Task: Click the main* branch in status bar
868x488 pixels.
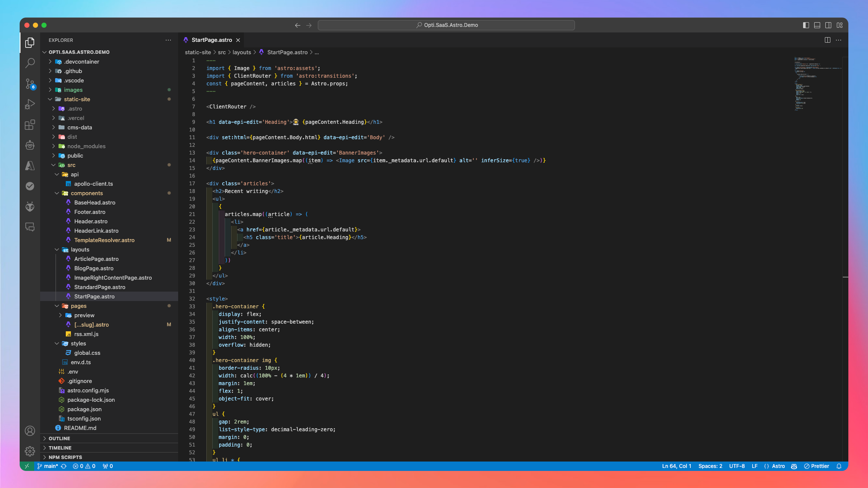Action: click(50, 466)
